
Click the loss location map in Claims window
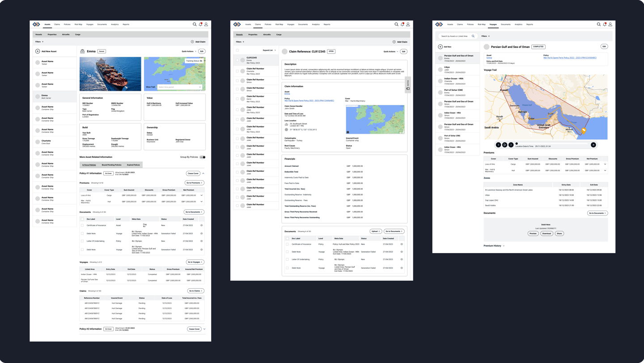point(375,120)
